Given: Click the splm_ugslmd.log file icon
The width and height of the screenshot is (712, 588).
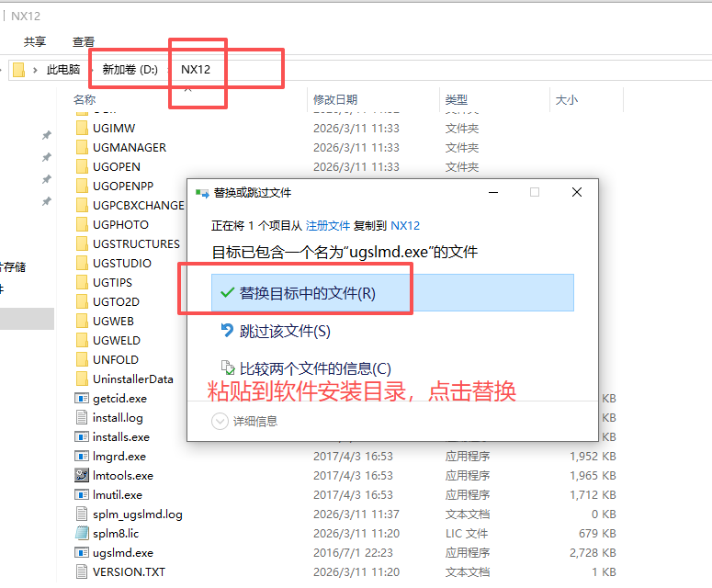Looking at the screenshot, I should tap(82, 514).
